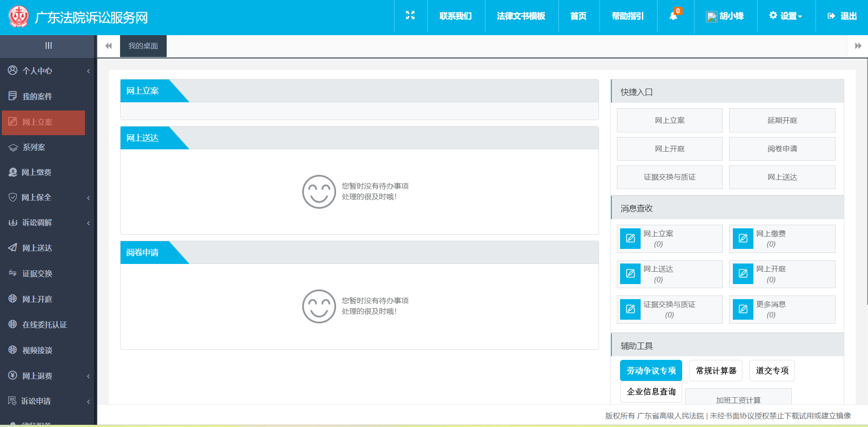This screenshot has height=427, width=868.
Task: Expand the 诉讼调解 submenu chevron
Action: point(88,223)
